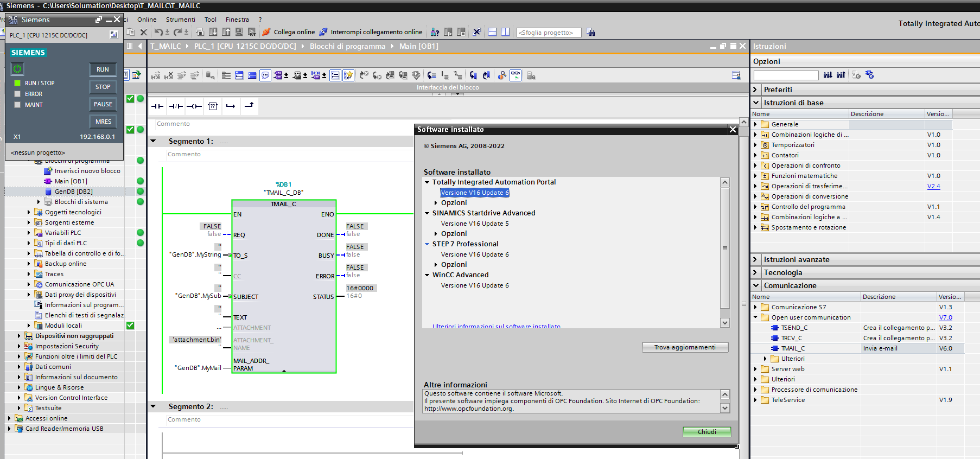Click the open branch icon
This screenshot has height=459, width=980.
coord(231,106)
